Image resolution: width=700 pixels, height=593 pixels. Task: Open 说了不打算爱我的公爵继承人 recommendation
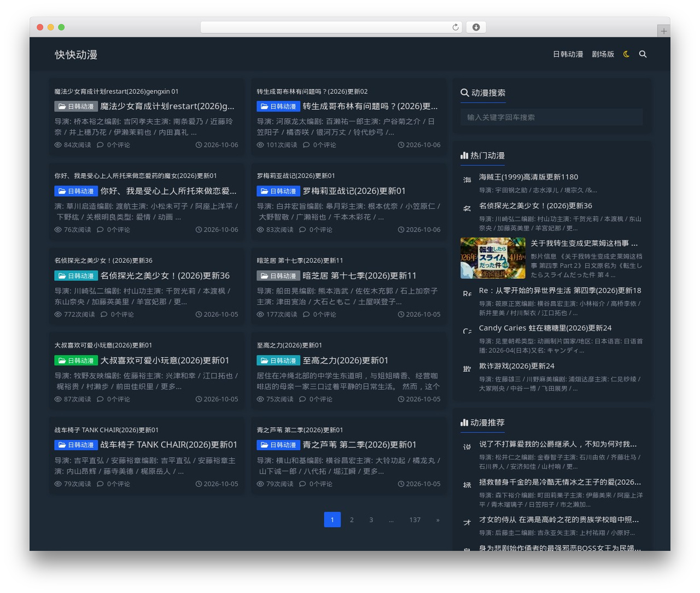coord(558,444)
